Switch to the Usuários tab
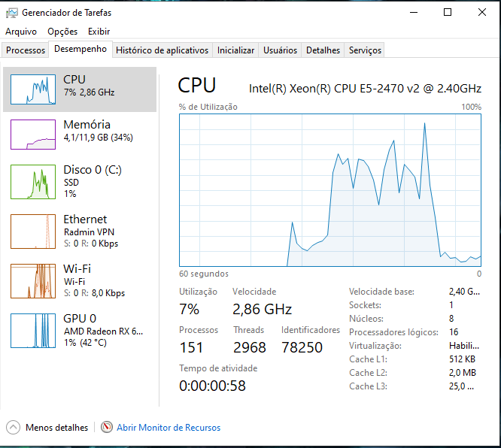The image size is (501, 448). tap(280, 50)
